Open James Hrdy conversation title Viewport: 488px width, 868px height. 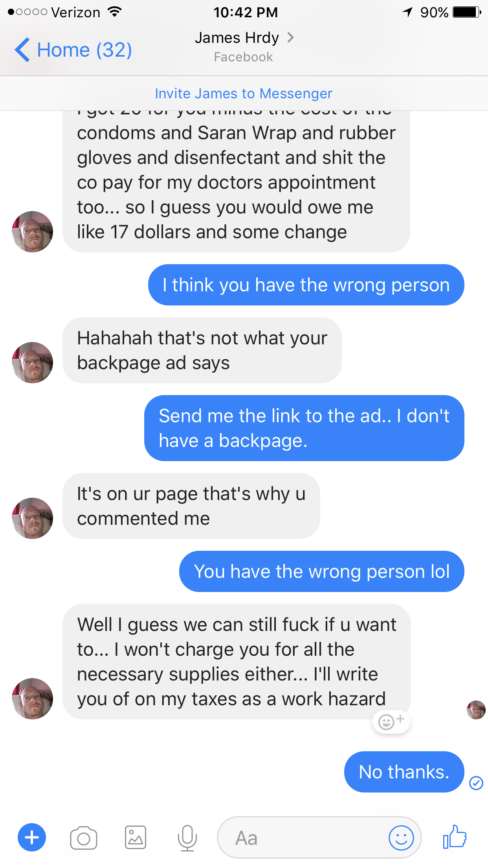pyautogui.click(x=237, y=38)
